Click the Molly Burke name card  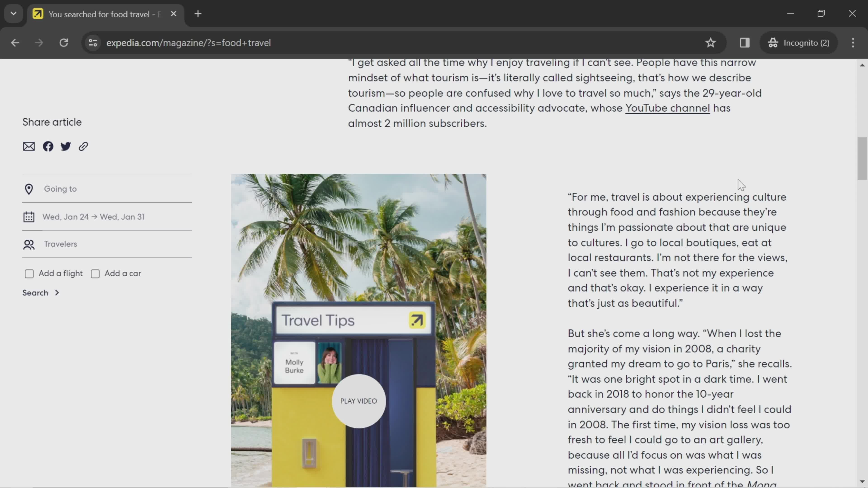tap(295, 363)
